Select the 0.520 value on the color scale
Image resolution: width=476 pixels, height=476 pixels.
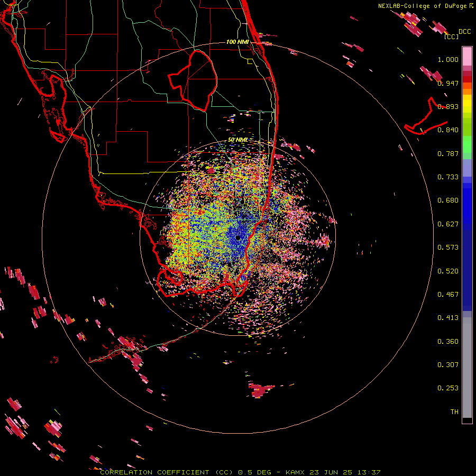pos(448,271)
